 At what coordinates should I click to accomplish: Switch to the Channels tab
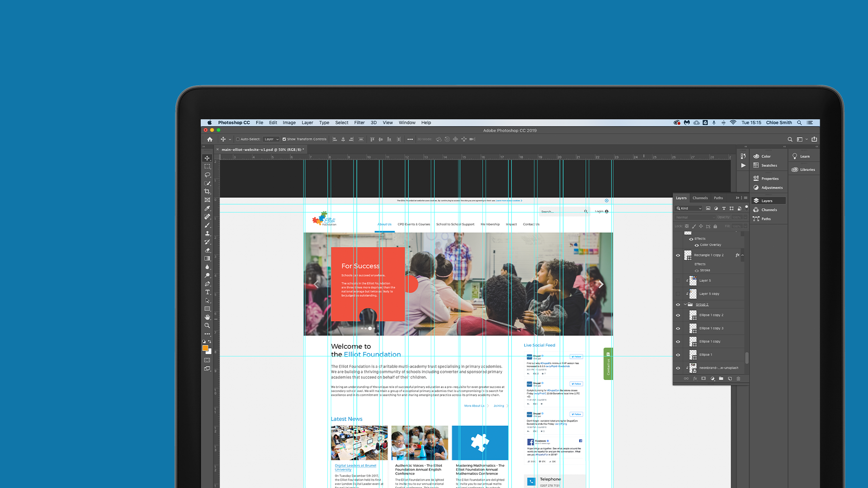pyautogui.click(x=700, y=198)
